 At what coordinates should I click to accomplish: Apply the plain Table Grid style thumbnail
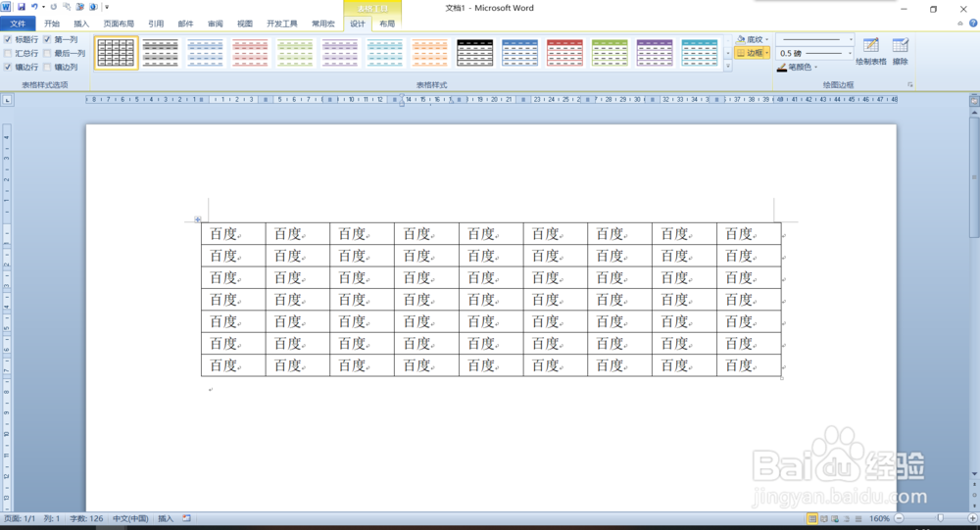[x=116, y=53]
